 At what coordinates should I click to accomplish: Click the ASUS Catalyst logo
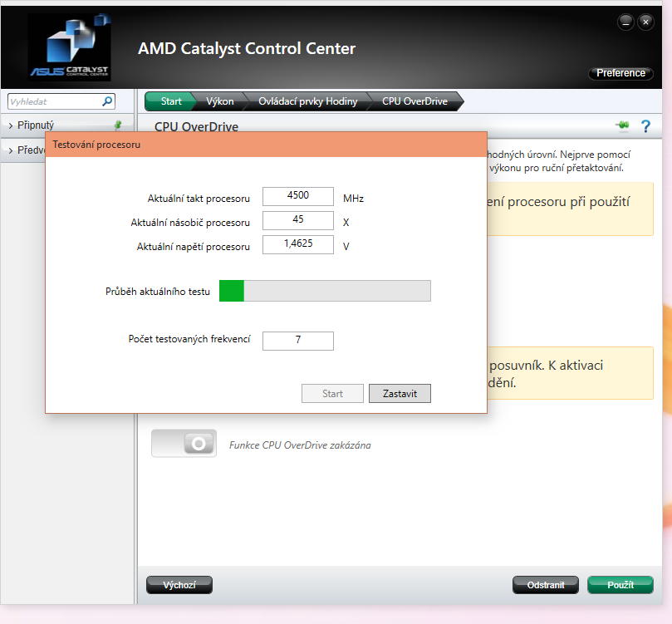coord(70,47)
